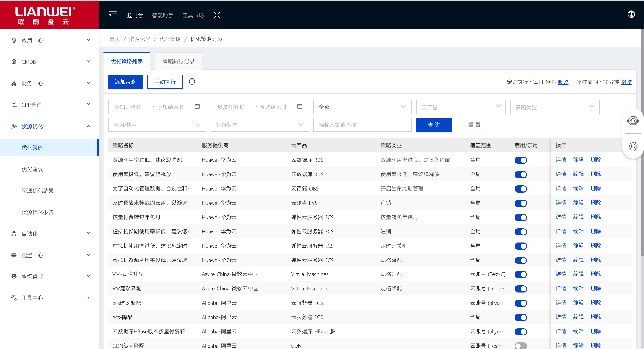The image size is (644, 349).
Task: Click the 手动执行 button
Action: (165, 82)
